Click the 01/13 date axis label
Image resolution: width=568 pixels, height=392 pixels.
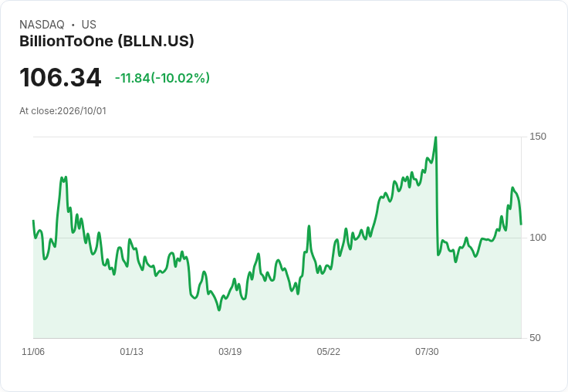[x=131, y=352]
